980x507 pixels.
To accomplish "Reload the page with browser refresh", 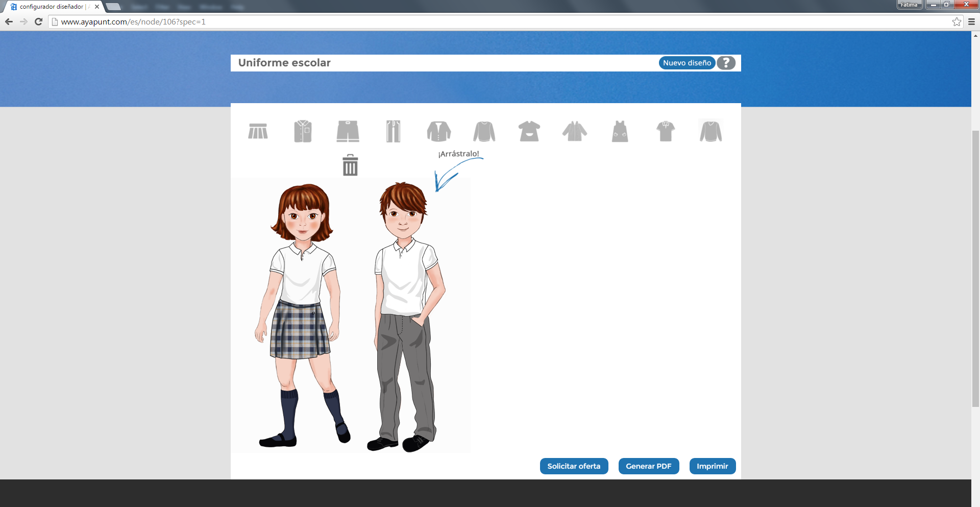I will coord(38,21).
